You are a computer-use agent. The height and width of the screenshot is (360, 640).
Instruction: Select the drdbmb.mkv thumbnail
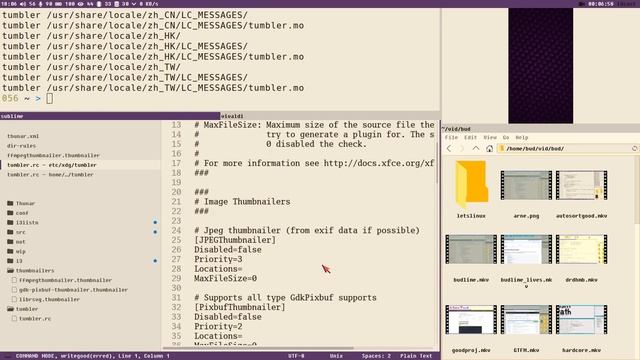coord(581,249)
